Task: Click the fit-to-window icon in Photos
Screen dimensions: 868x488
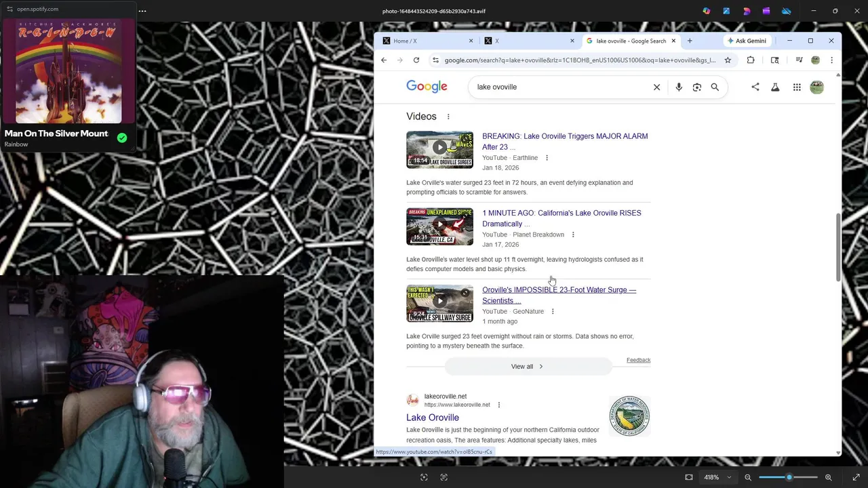Action: (x=689, y=477)
